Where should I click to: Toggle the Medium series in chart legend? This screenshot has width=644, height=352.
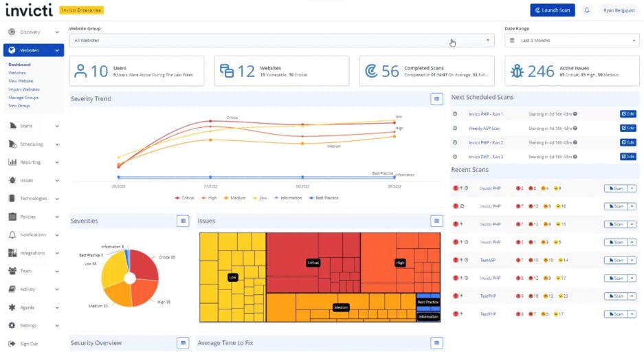[x=234, y=198]
